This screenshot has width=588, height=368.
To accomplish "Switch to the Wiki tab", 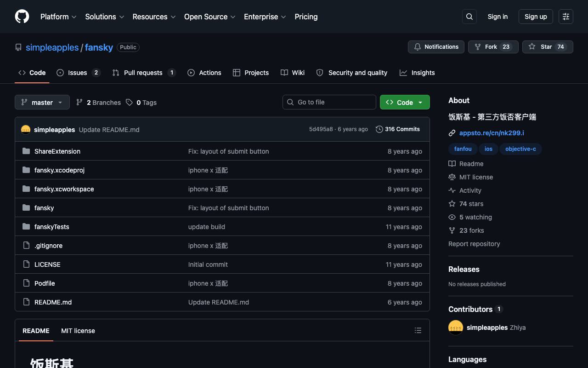I will 293,73.
